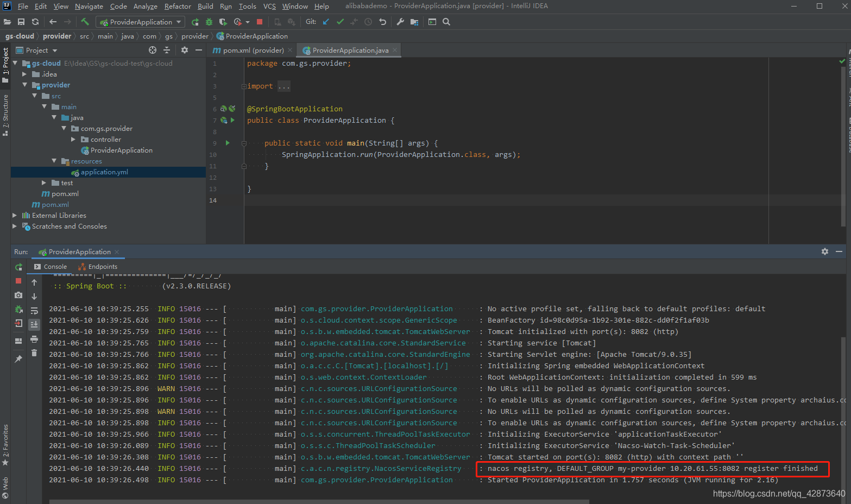Open Project panel gear options
Screen dimensions: 851x504
point(185,50)
